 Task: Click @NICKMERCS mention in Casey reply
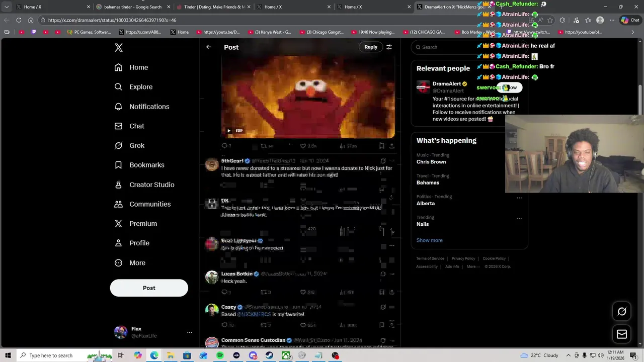[254, 315]
